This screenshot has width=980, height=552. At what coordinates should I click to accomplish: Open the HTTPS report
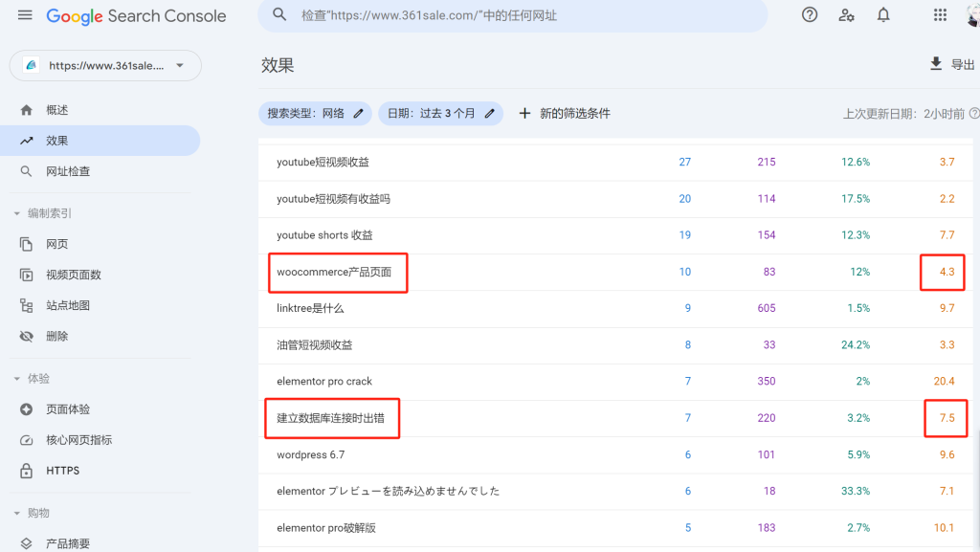(62, 471)
